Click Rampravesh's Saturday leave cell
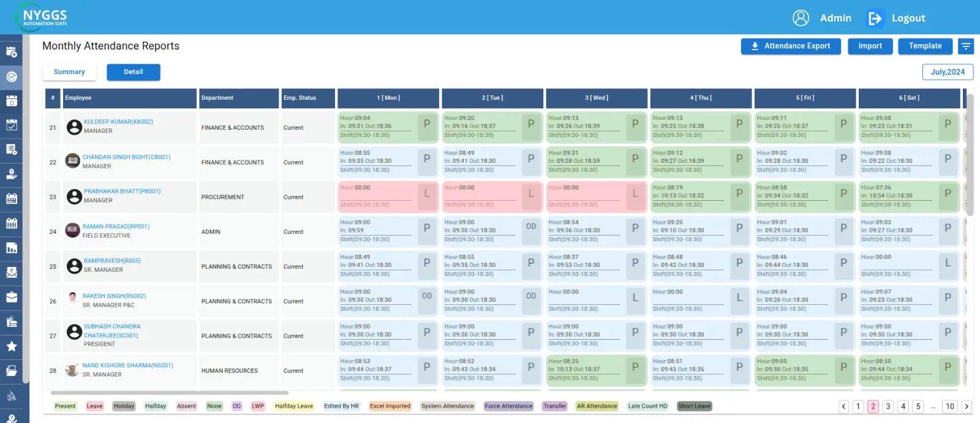The width and height of the screenshot is (980, 423). click(x=909, y=266)
